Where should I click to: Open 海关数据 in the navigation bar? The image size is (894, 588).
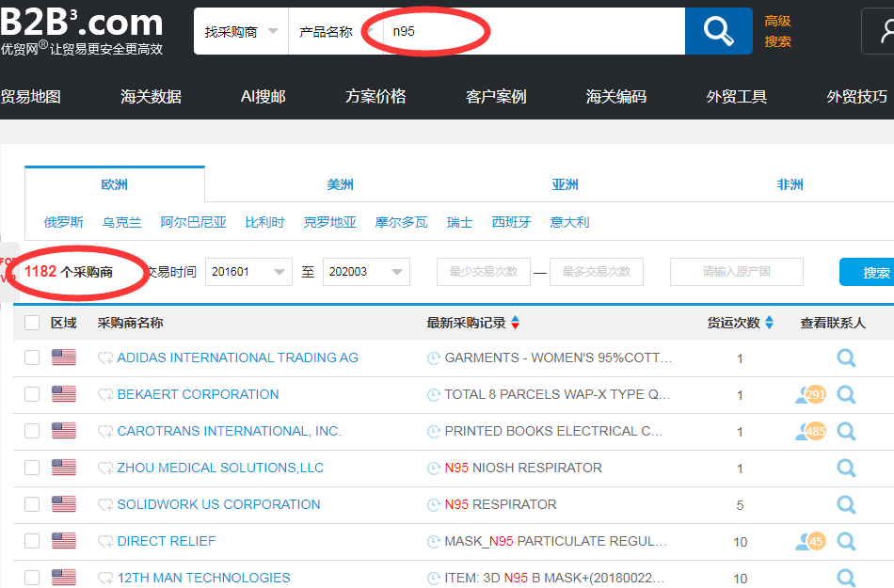coord(152,96)
